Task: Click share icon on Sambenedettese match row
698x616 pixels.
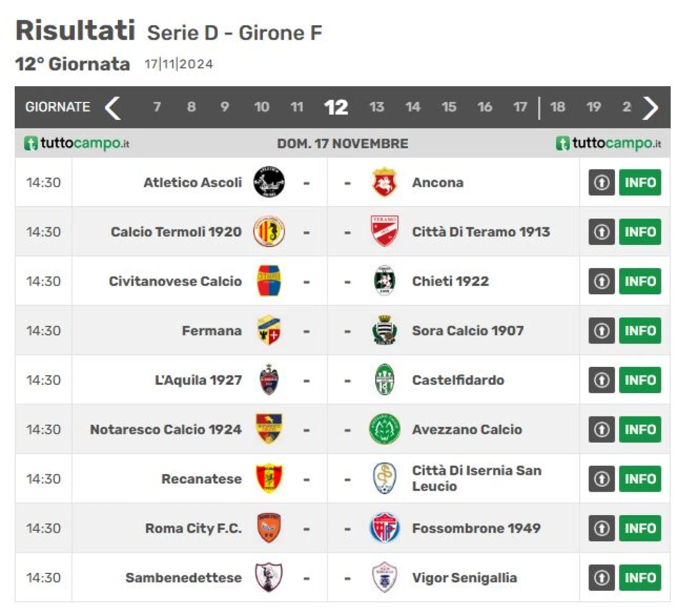Action: pyautogui.click(x=601, y=577)
